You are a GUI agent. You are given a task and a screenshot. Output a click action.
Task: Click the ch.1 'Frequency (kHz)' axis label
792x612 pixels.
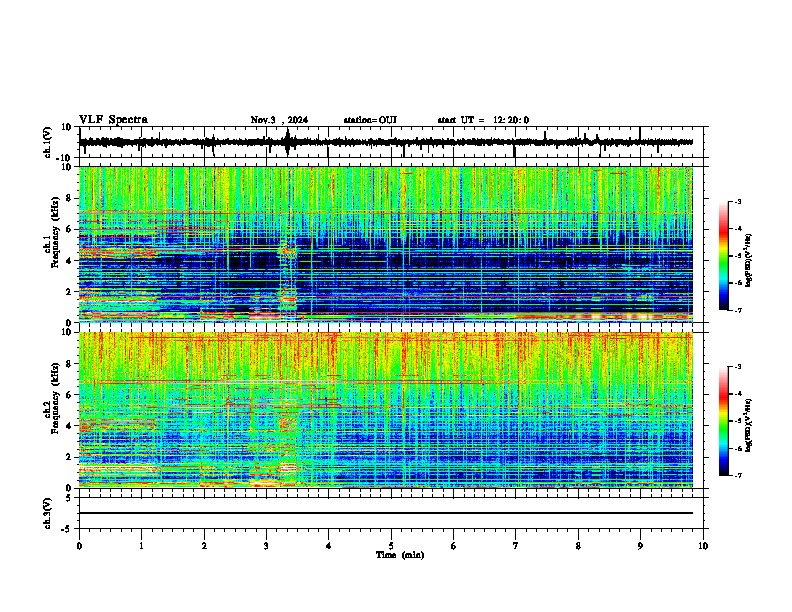tap(55, 233)
